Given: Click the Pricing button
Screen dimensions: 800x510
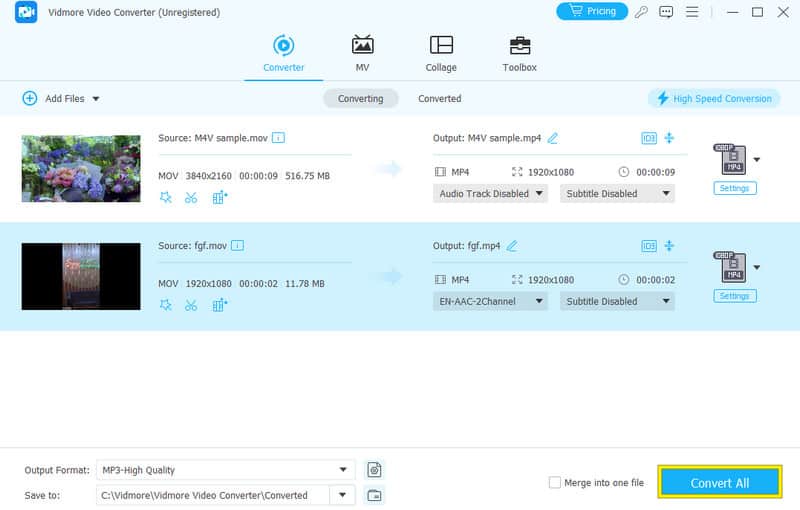Looking at the screenshot, I should tap(591, 12).
